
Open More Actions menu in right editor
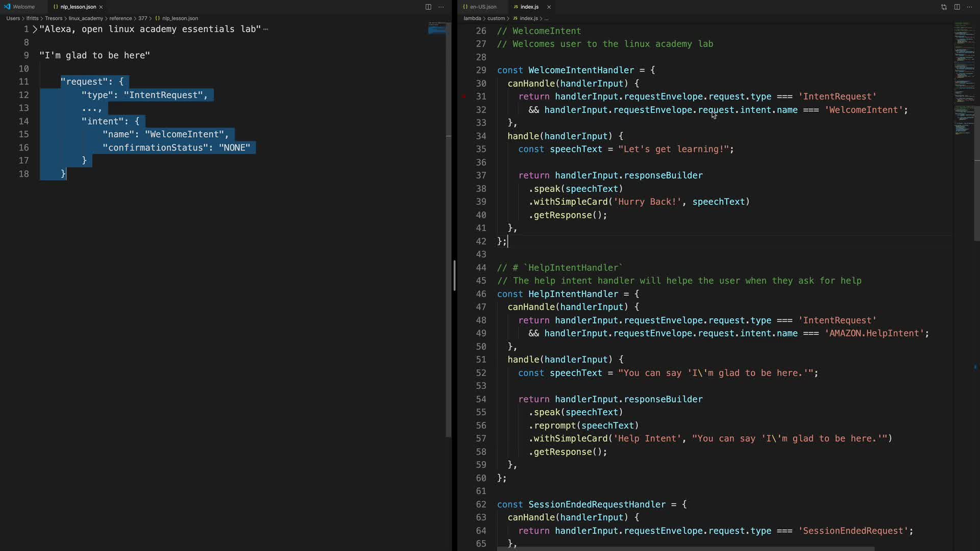tap(969, 7)
